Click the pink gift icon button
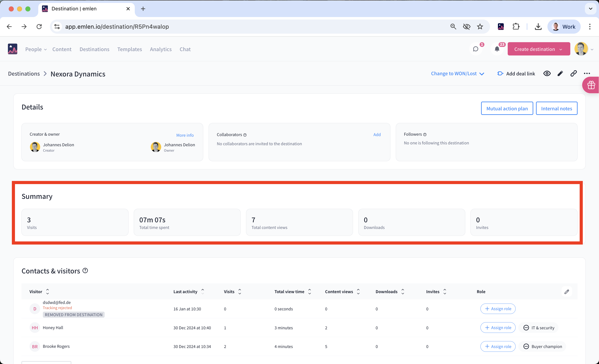The width and height of the screenshot is (599, 364). 591,85
